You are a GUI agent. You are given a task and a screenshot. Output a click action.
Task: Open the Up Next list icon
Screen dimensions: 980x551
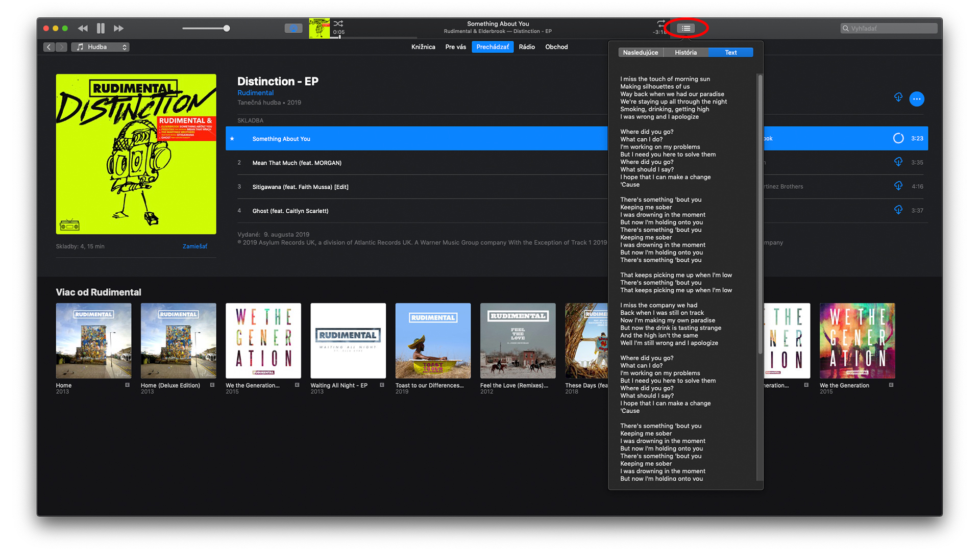686,29
